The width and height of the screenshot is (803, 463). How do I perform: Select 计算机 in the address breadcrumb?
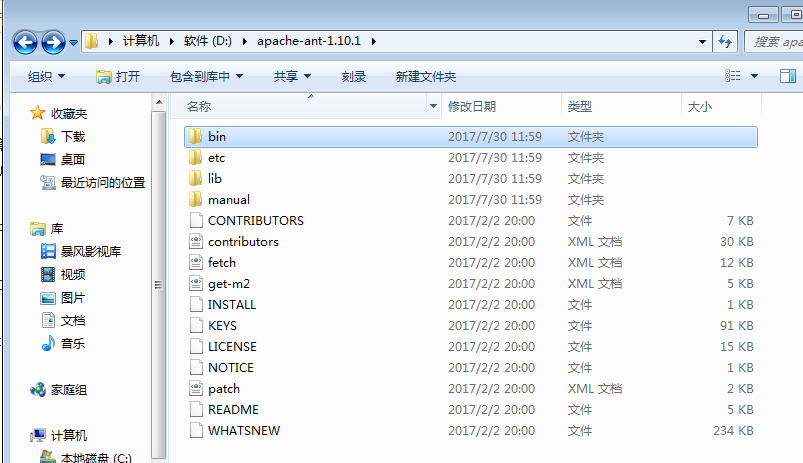point(141,41)
